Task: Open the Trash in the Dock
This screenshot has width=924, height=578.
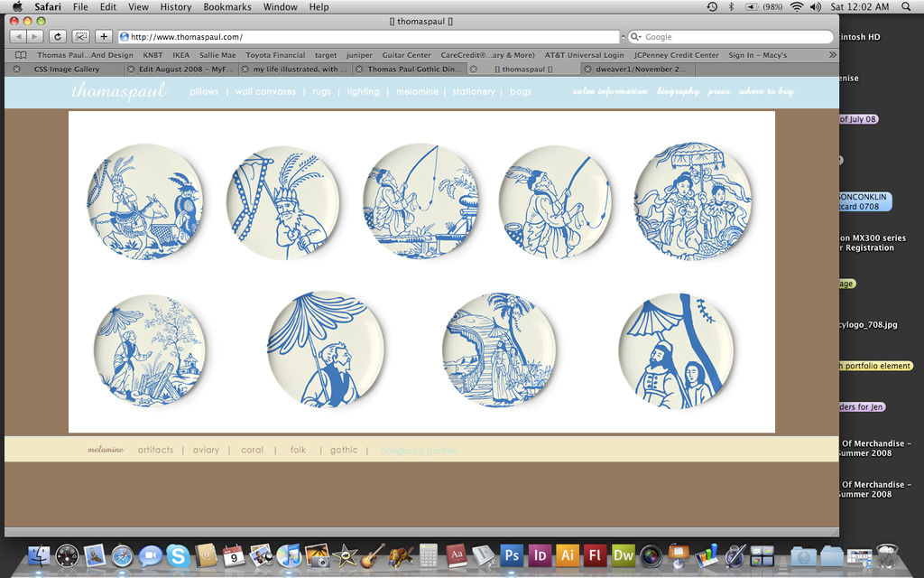Action: tap(887, 556)
